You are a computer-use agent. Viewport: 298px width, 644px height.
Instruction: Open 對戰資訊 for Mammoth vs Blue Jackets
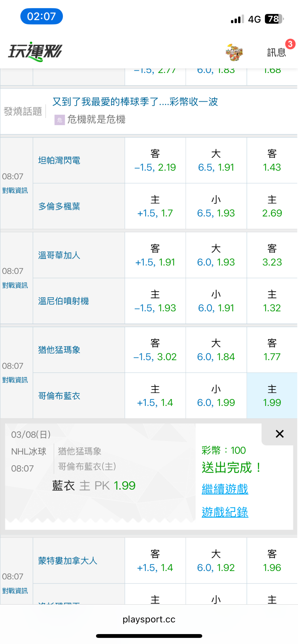pos(15,380)
